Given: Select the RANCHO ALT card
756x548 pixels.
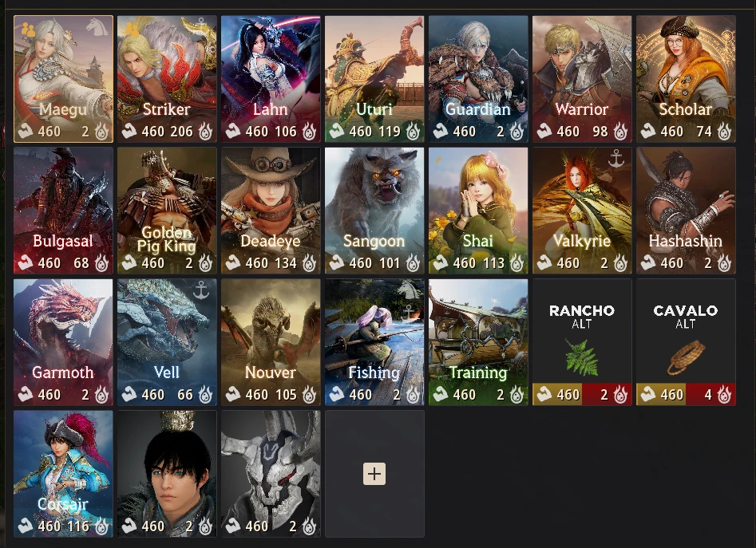Looking at the screenshot, I should [x=582, y=342].
